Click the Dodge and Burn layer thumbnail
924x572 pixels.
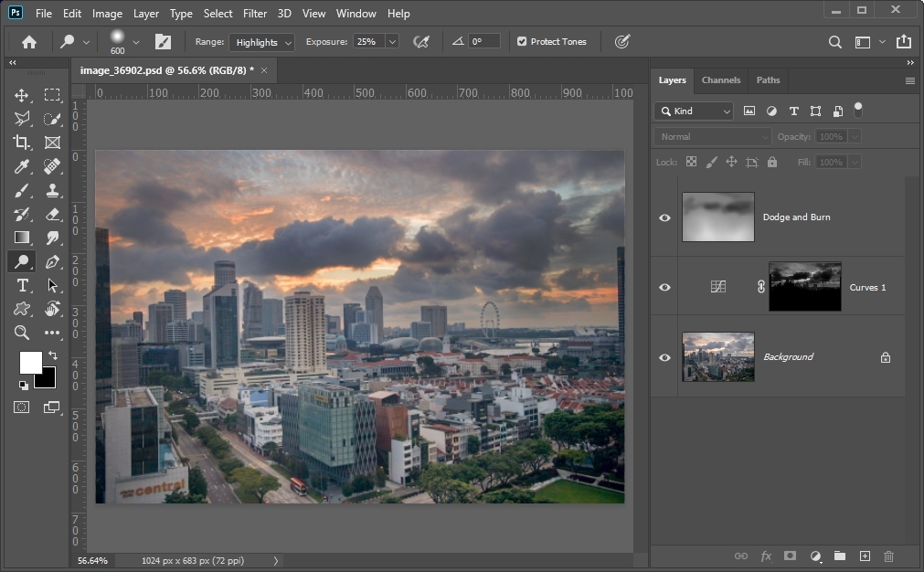pyautogui.click(x=717, y=217)
